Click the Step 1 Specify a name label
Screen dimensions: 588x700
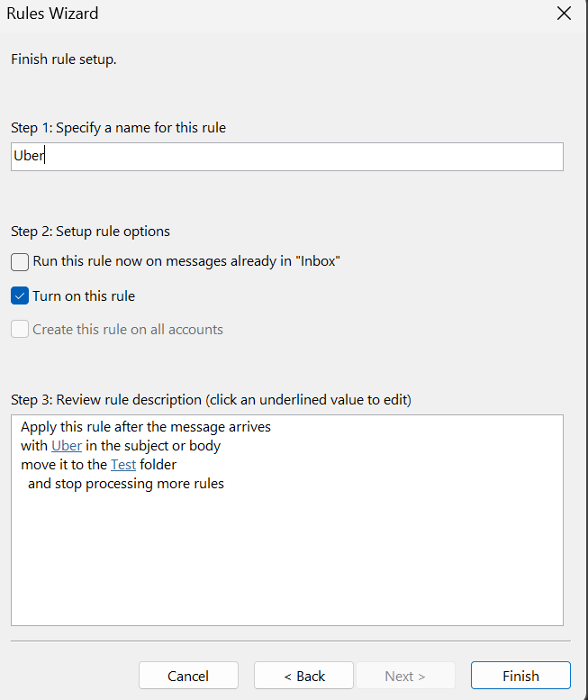pos(118,128)
